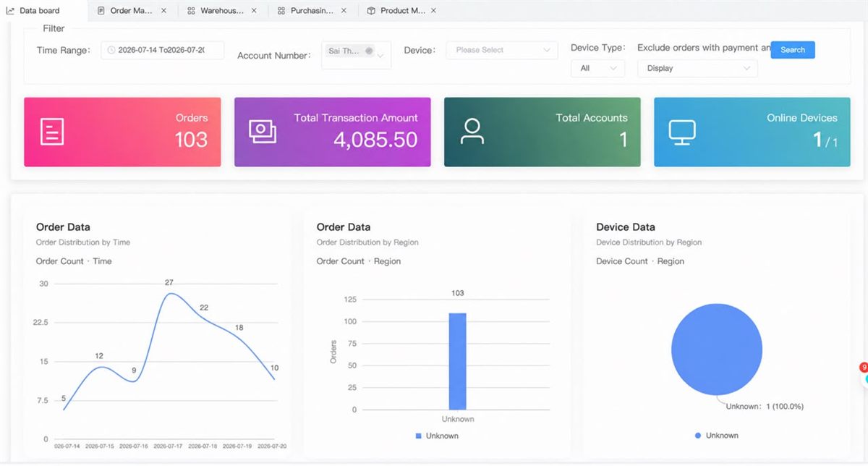This screenshot has width=868, height=466.
Task: Click the Order Ma... document icon
Action: [101, 11]
